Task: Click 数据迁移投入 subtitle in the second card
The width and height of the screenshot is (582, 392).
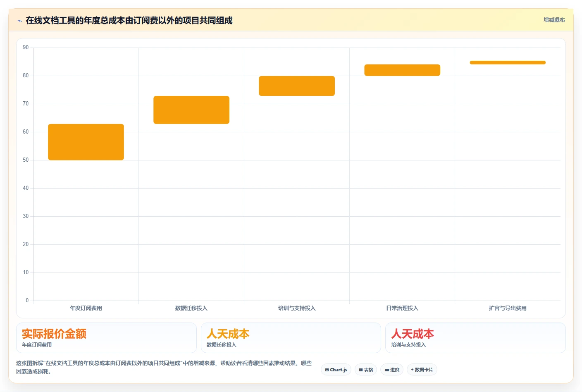Action: [x=222, y=345]
